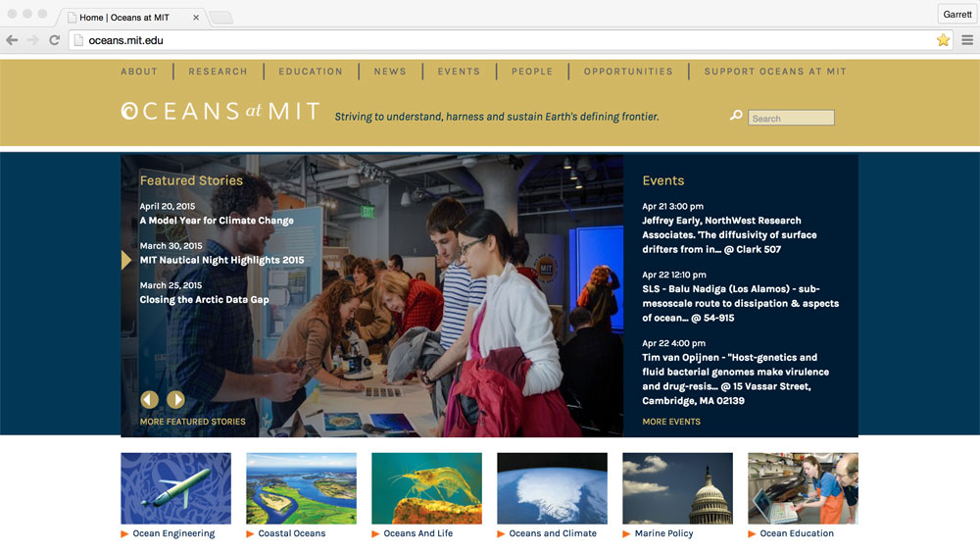This screenshot has height=552, width=980.
Task: Click the browser back arrow
Action: coord(12,40)
